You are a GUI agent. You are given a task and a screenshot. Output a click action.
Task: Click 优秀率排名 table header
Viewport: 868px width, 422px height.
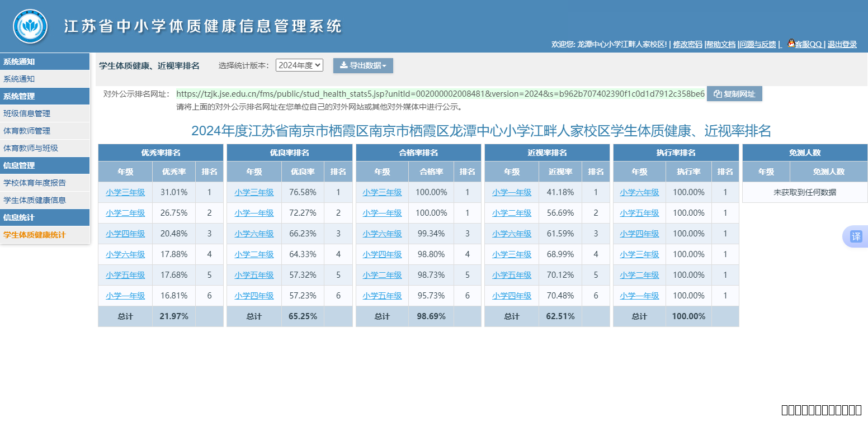point(161,153)
